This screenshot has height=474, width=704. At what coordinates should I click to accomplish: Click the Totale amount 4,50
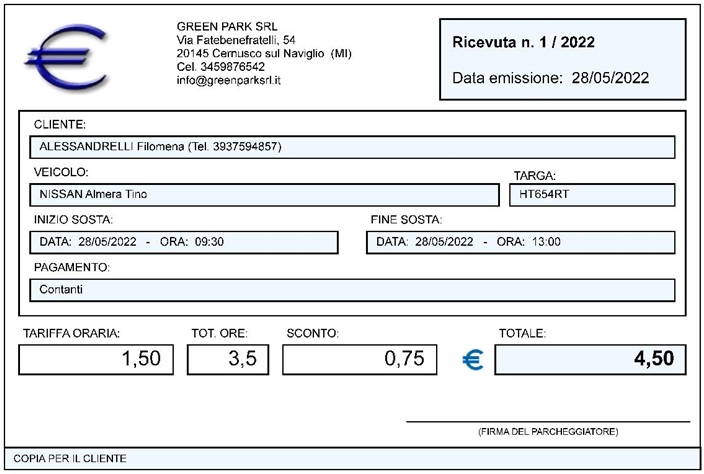click(590, 359)
